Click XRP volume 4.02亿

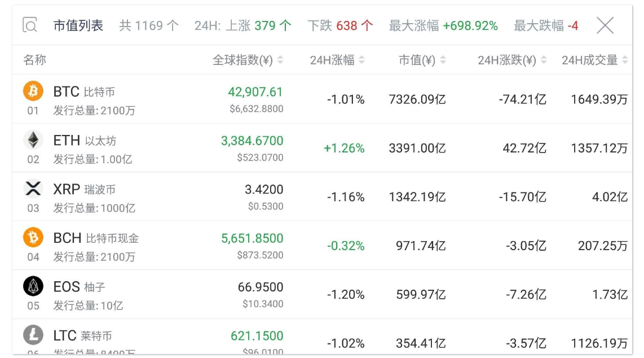click(x=610, y=197)
